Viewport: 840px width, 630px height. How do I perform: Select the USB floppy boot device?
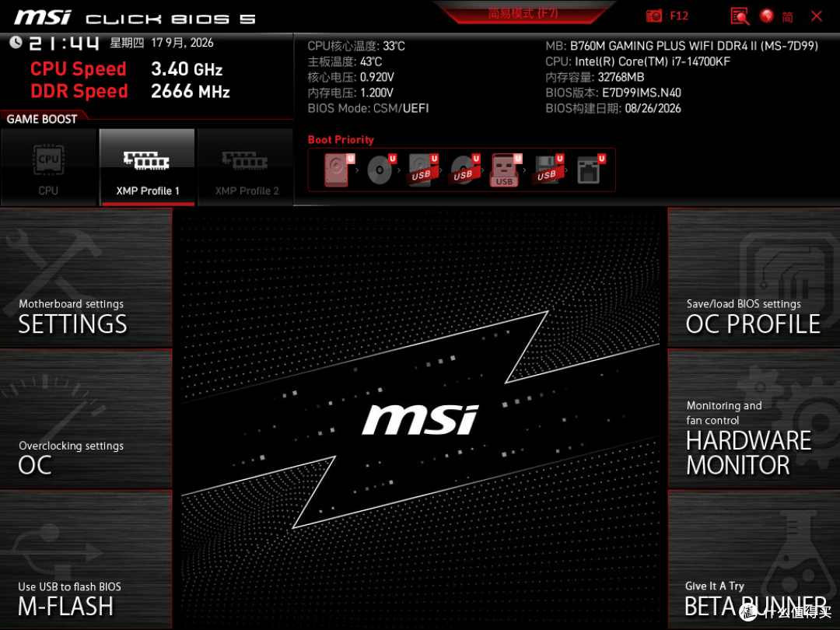[x=548, y=170]
